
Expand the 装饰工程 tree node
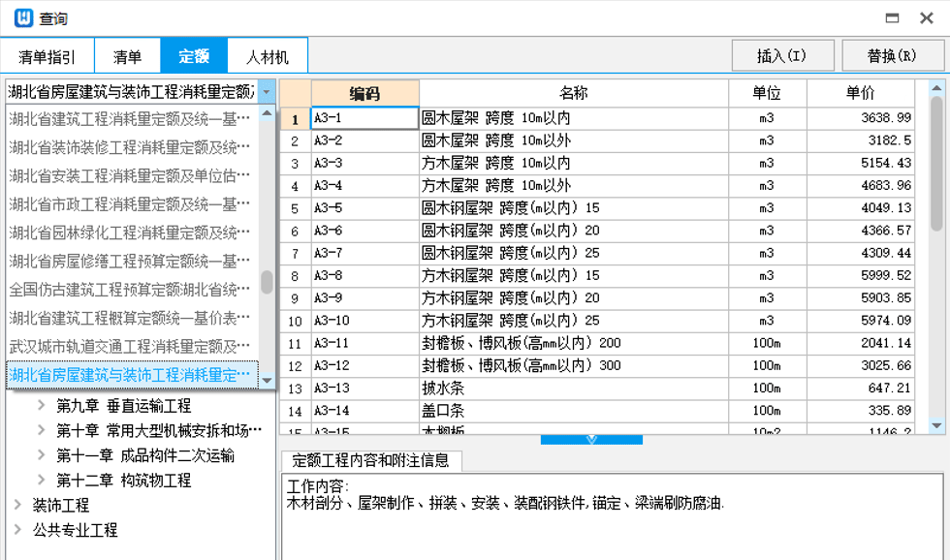click(18, 505)
